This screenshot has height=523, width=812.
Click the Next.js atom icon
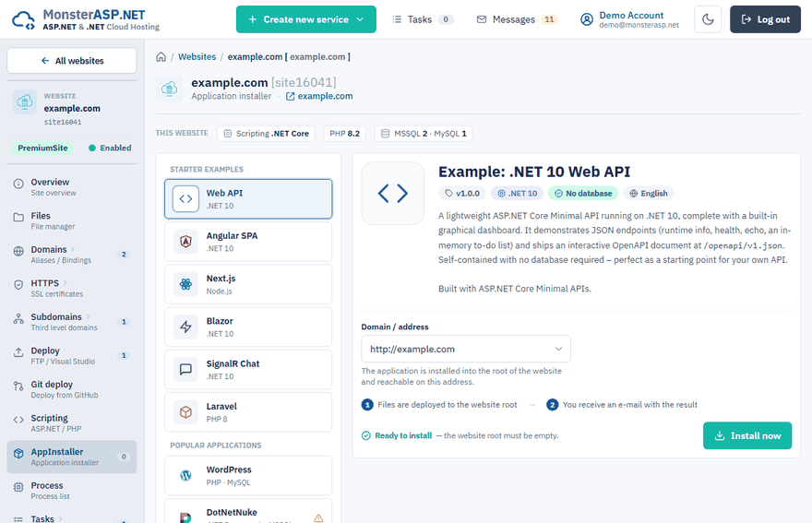click(185, 284)
